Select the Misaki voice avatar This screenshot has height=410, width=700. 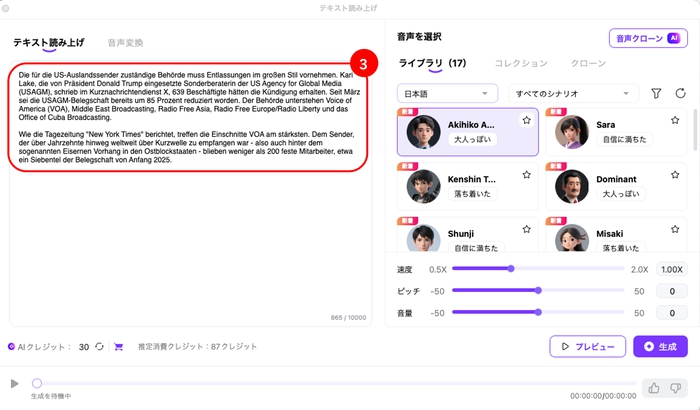click(x=571, y=238)
